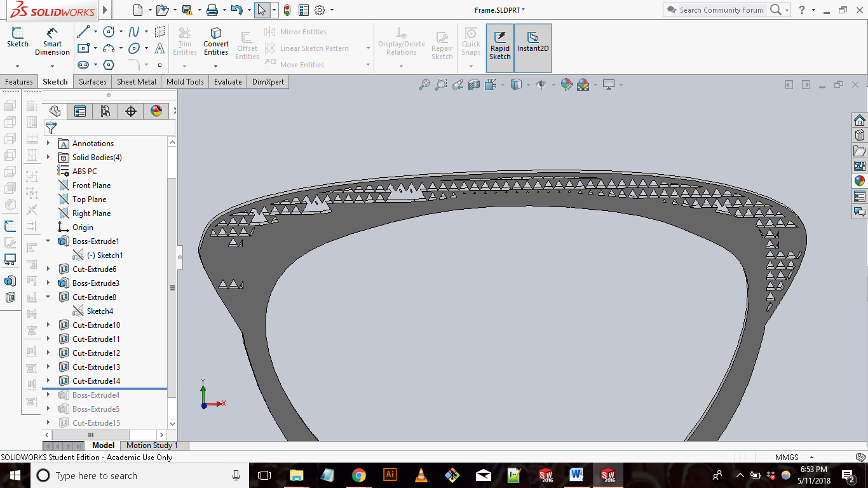This screenshot has height=488, width=868.
Task: Click the Zoom to Fit icon
Action: [x=424, y=85]
